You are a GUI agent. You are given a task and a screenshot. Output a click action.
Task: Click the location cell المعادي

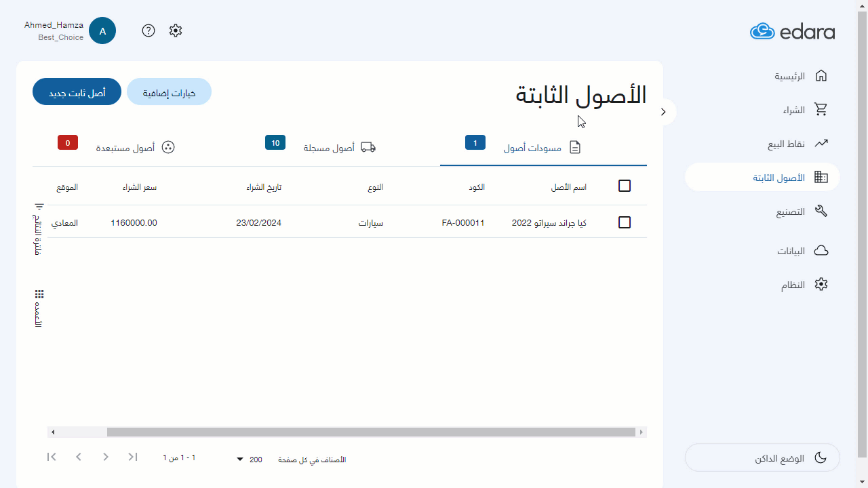pyautogui.click(x=65, y=222)
